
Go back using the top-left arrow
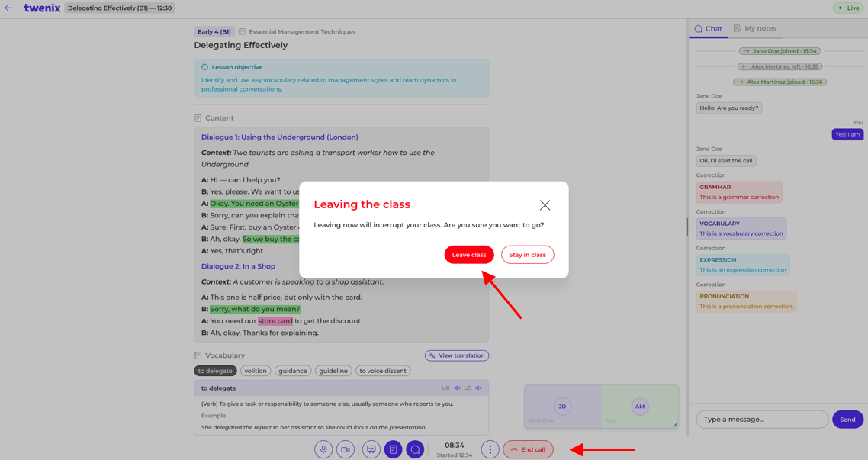point(8,8)
